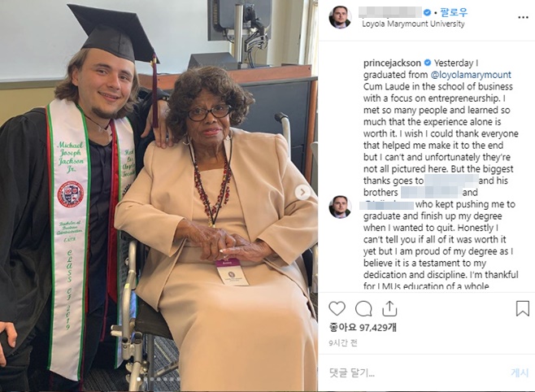This screenshot has height=392, width=535.
Task: View the 좋아요 97,429개 likes list
Action: pos(362,326)
